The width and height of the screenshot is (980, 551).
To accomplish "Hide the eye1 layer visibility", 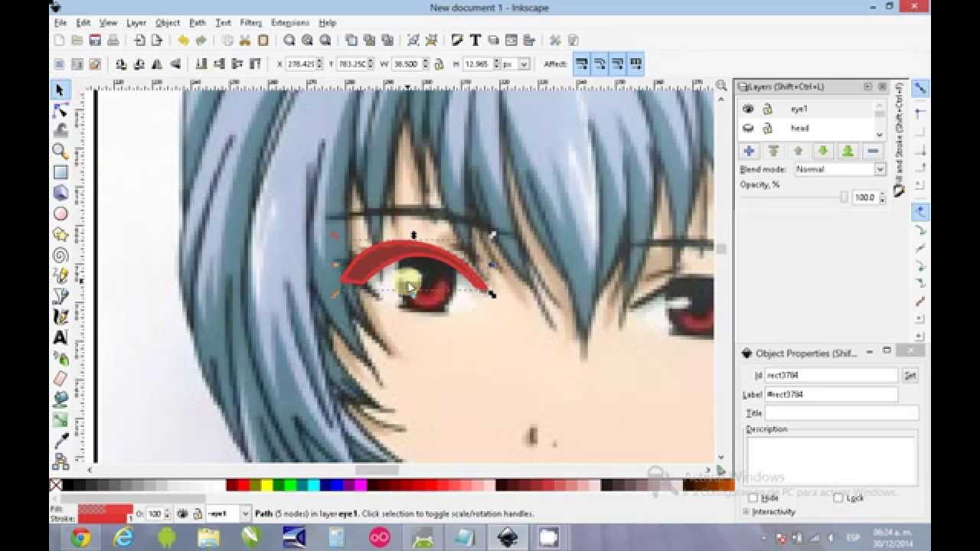I will 749,109.
